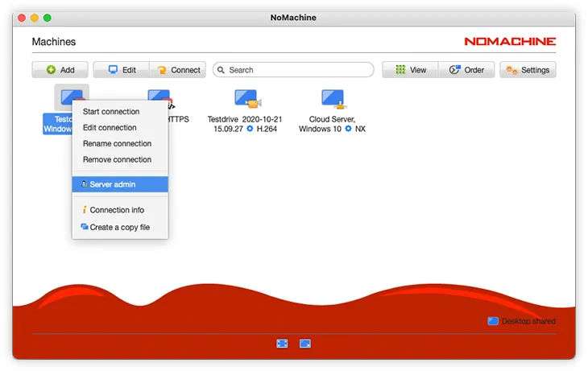The height and width of the screenshot is (371, 588).
Task: Click the Desktop shared status icon
Action: pyautogui.click(x=493, y=321)
